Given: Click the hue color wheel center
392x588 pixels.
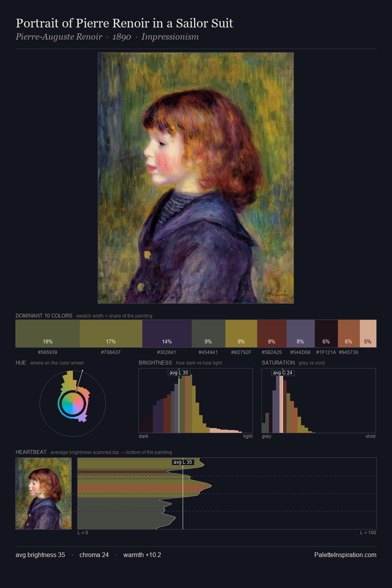Looking at the screenshot, I should click(73, 403).
